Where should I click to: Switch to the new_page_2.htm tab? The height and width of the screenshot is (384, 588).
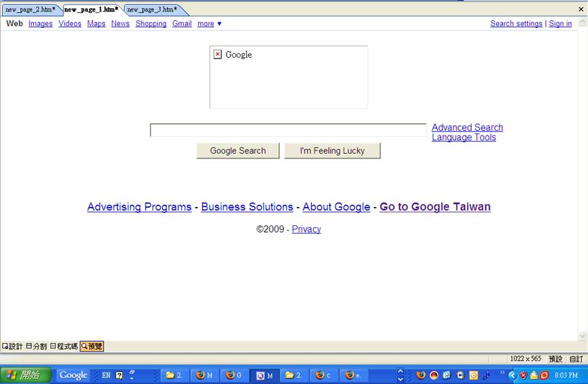click(x=30, y=10)
